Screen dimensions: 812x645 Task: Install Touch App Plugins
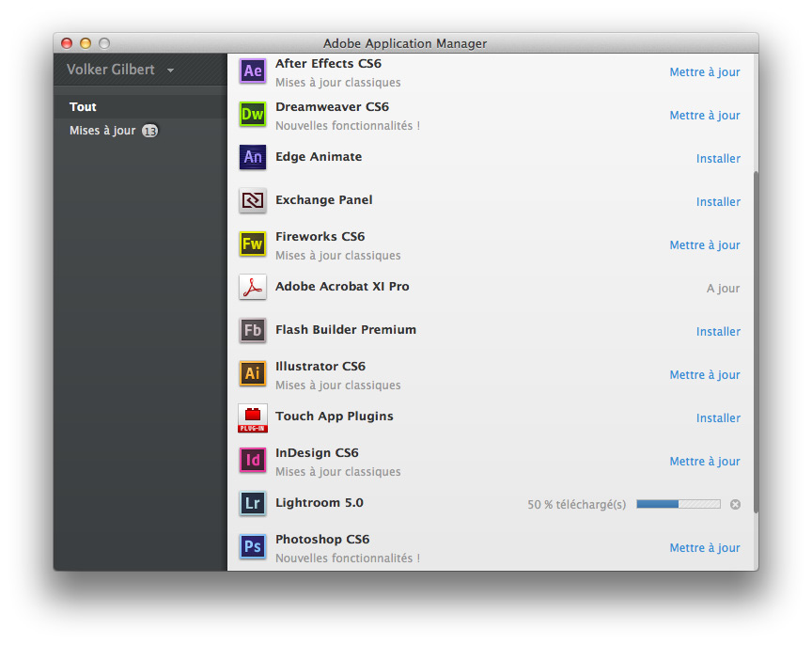click(718, 418)
